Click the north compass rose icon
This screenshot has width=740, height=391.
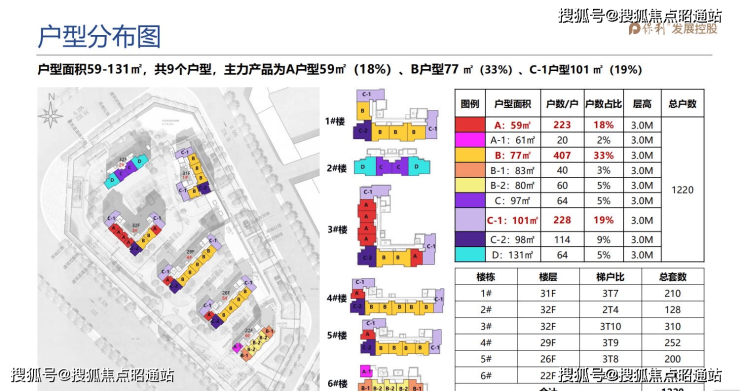pyautogui.click(x=50, y=112)
